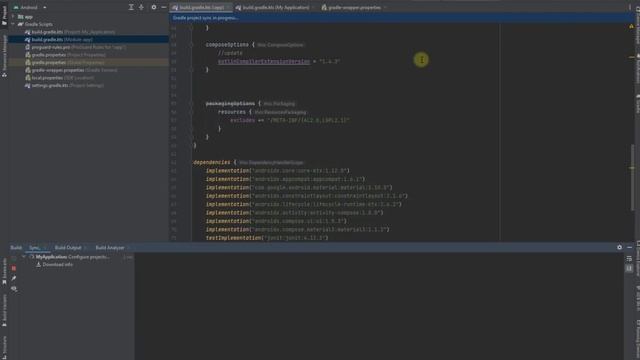The width and height of the screenshot is (640, 360).
Task: Hide the Project panel with minus icon
Action: (x=164, y=7)
